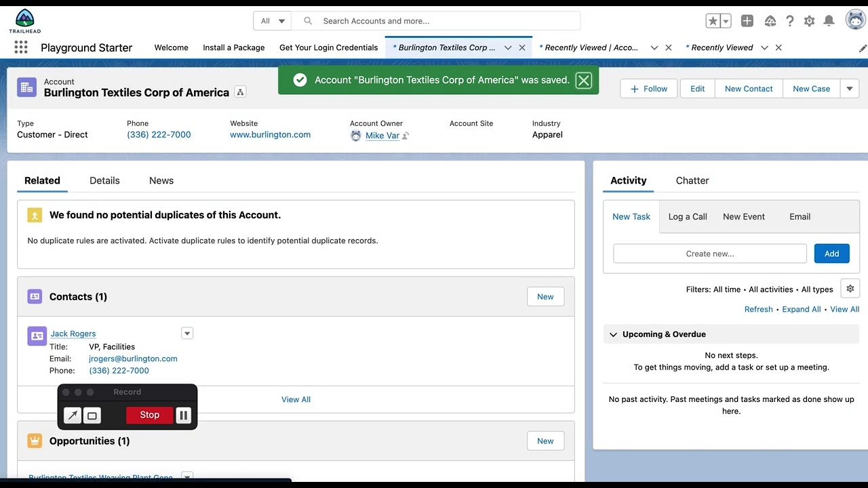Click the Expand All activity link
This screenshot has height=488, width=868.
802,309
